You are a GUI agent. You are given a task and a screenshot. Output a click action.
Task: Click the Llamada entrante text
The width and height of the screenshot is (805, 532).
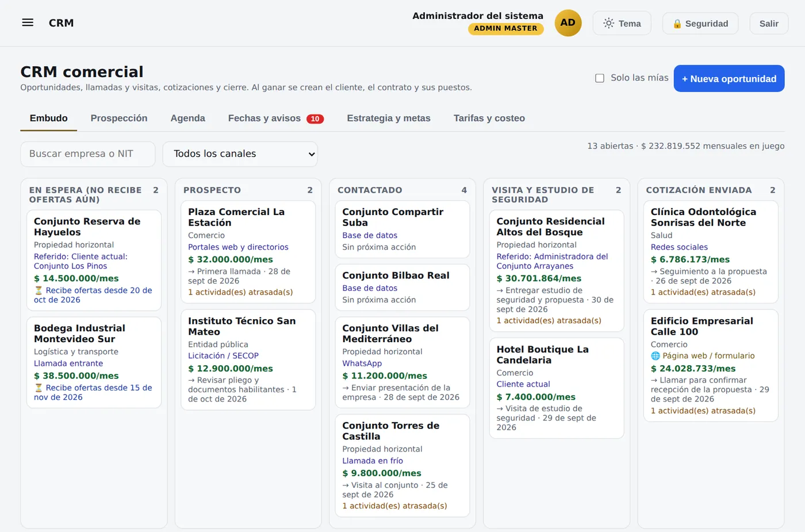pyautogui.click(x=68, y=363)
